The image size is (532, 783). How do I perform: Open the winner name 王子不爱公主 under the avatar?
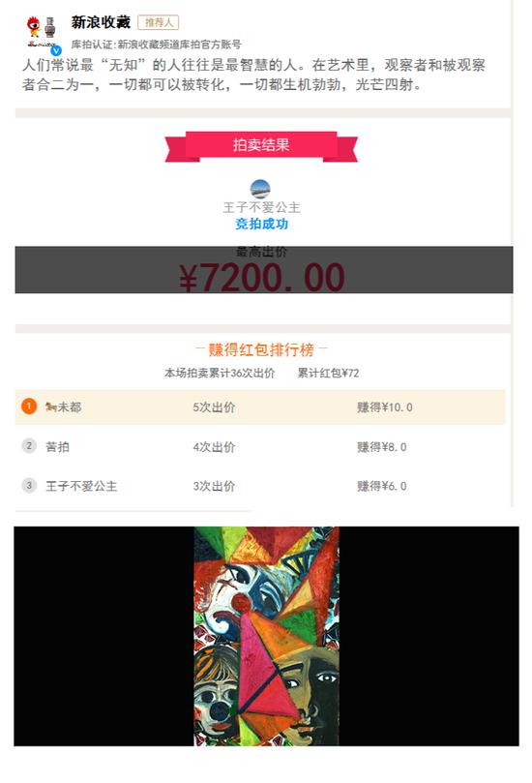click(261, 207)
